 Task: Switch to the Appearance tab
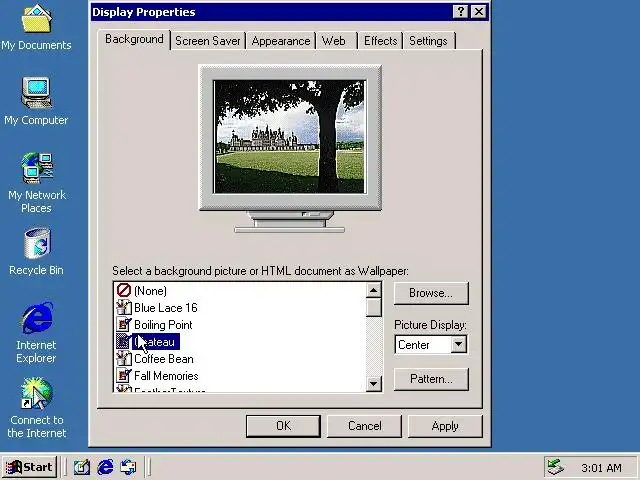pyautogui.click(x=281, y=41)
